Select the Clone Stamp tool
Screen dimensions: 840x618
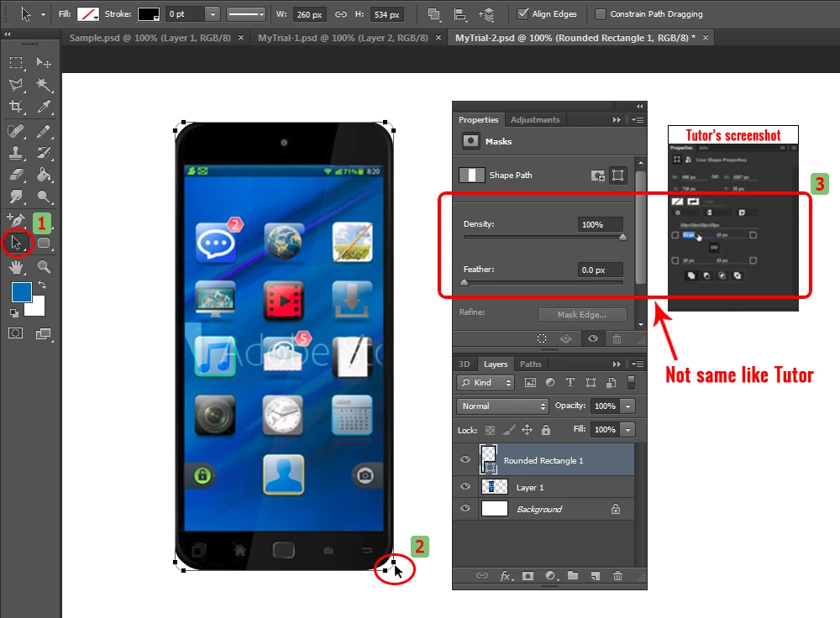16,153
